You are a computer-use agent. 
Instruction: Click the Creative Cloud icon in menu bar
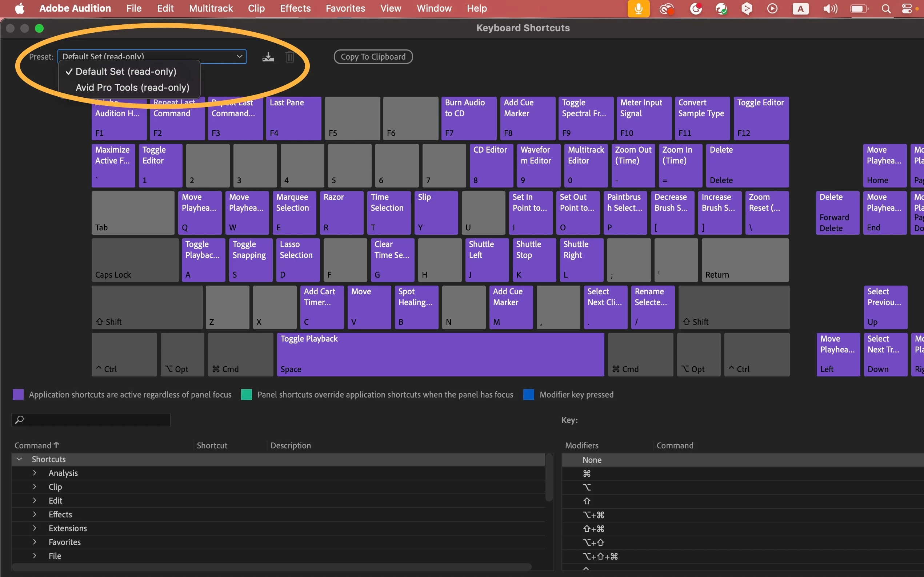(667, 8)
